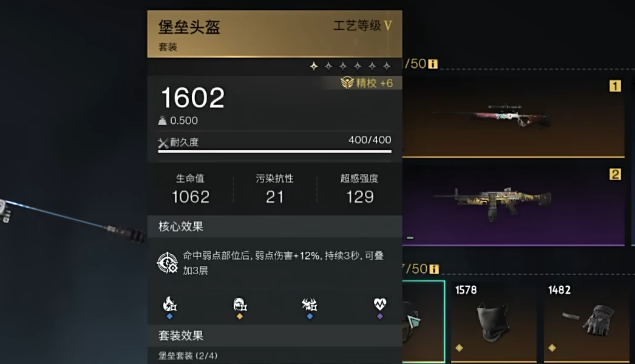635x364 pixels.
Task: Click the durability wrench icon next to 耐久度
Action: click(x=163, y=143)
